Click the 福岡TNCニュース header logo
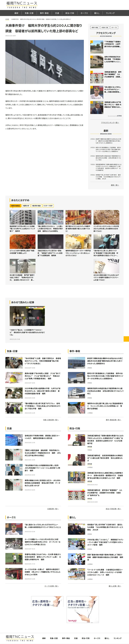Screen dimensions: 129x644 [x=22, y=5]
